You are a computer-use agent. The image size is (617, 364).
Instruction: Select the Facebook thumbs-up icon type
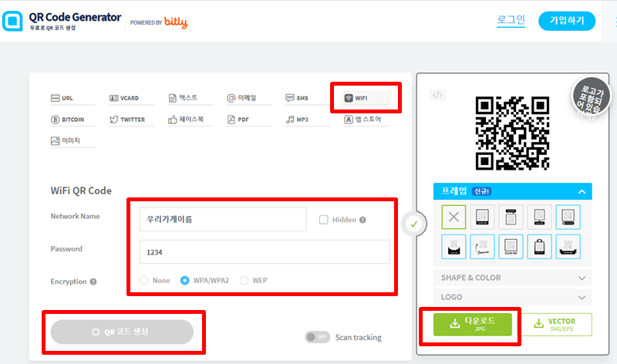tap(172, 120)
